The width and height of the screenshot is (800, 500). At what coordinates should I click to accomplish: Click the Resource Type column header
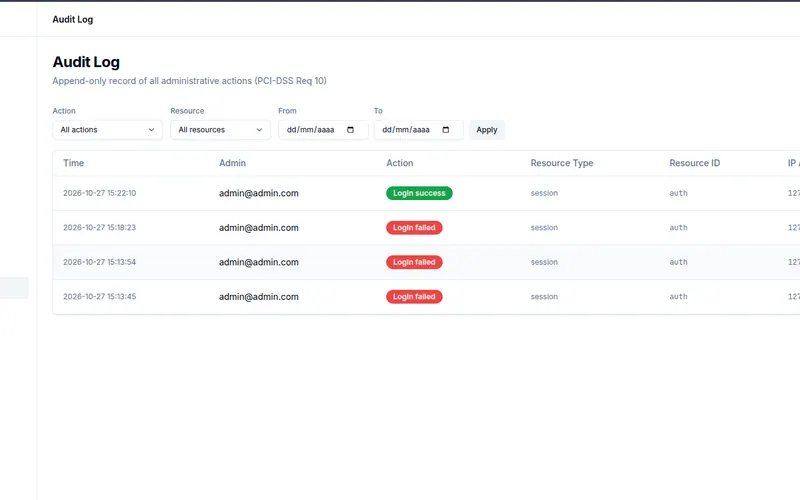click(562, 163)
